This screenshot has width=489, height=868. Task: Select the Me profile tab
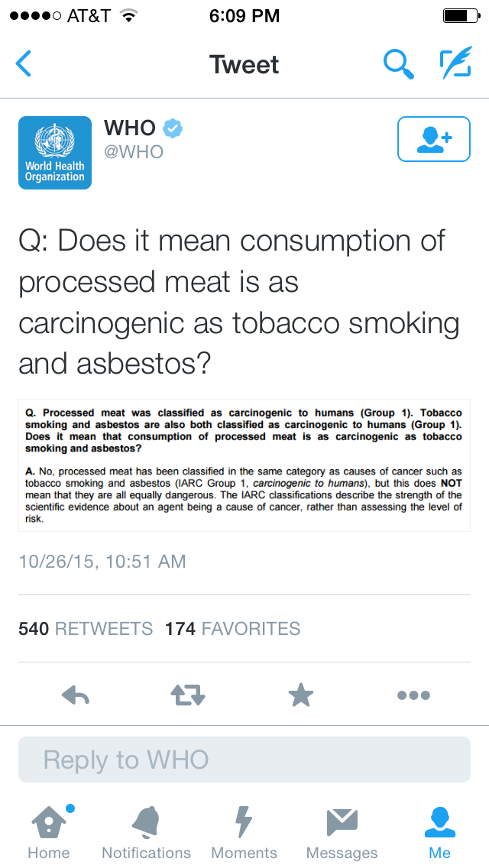pyautogui.click(x=439, y=831)
